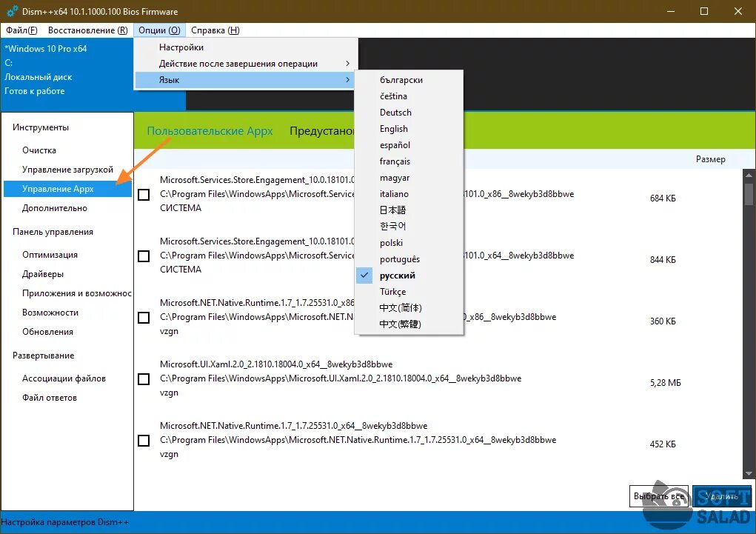Click the Dism++ app icon in title bar
756x534 pixels.
tap(12, 11)
